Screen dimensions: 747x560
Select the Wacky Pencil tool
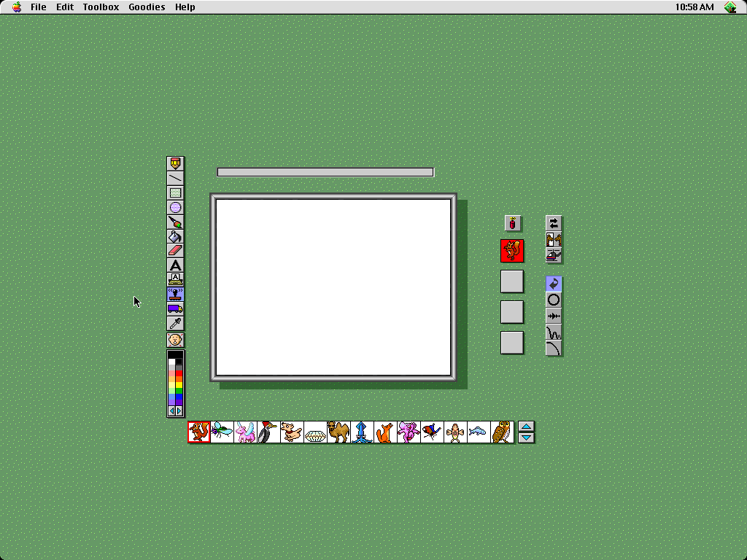[175, 163]
